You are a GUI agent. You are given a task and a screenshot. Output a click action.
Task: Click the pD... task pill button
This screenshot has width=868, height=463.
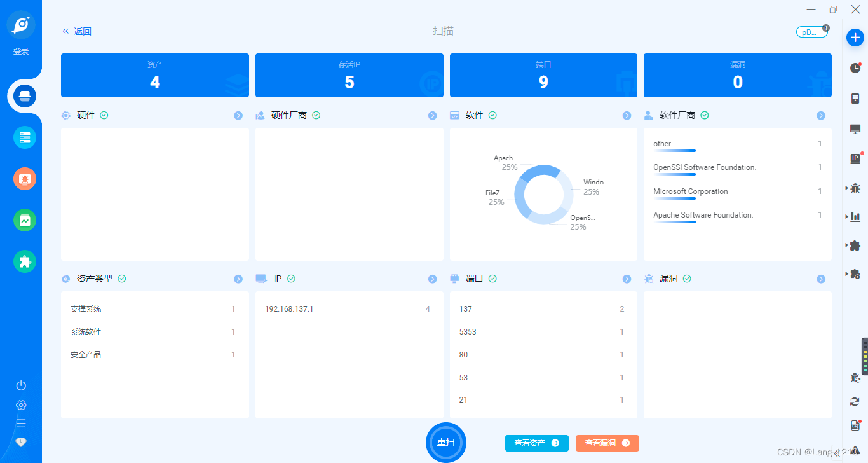812,32
